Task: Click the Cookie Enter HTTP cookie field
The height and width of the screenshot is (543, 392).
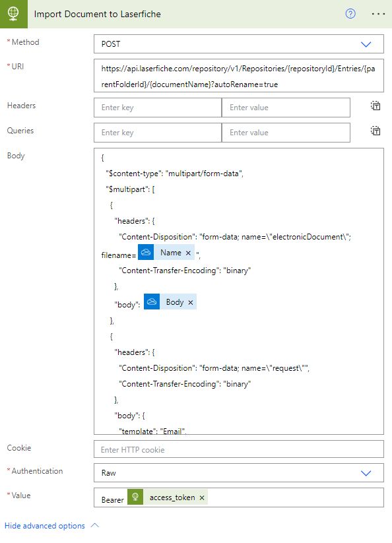Action: (x=239, y=449)
